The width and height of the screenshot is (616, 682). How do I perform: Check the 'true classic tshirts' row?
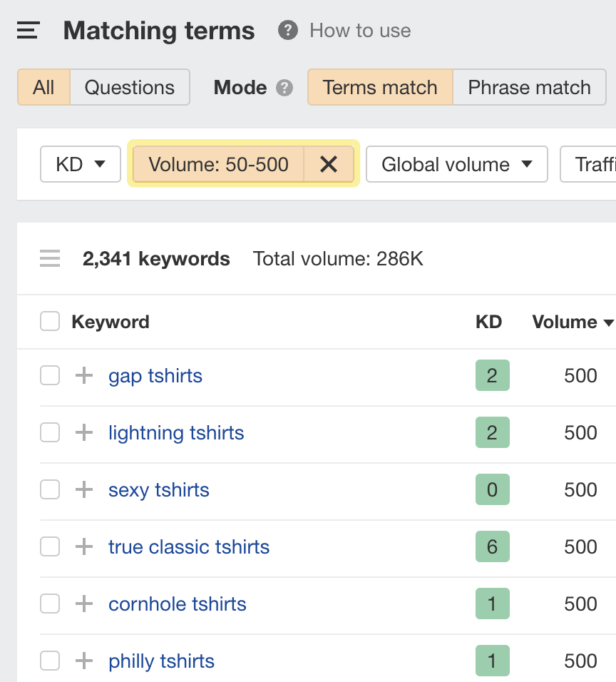coord(50,546)
